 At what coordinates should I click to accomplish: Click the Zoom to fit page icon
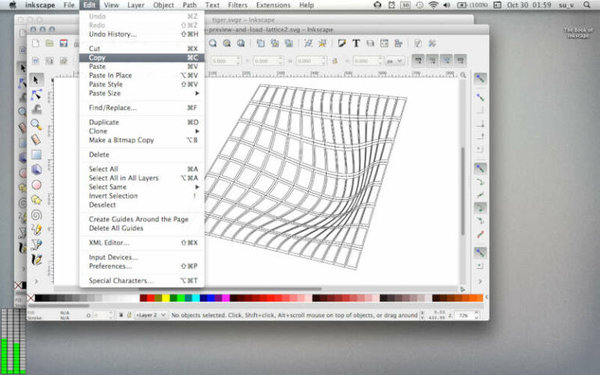click(x=241, y=43)
